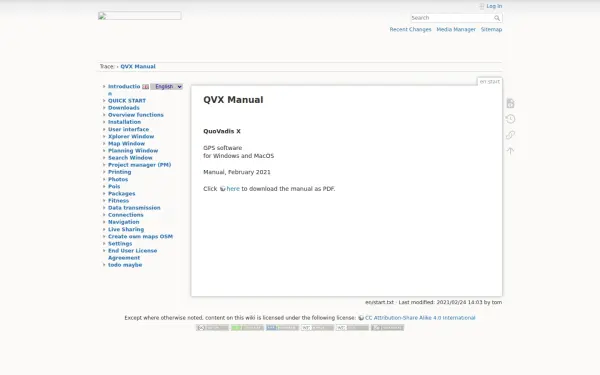The height and width of the screenshot is (375, 600).
Task: Open Overview functions in sidebar
Action: 135,115
